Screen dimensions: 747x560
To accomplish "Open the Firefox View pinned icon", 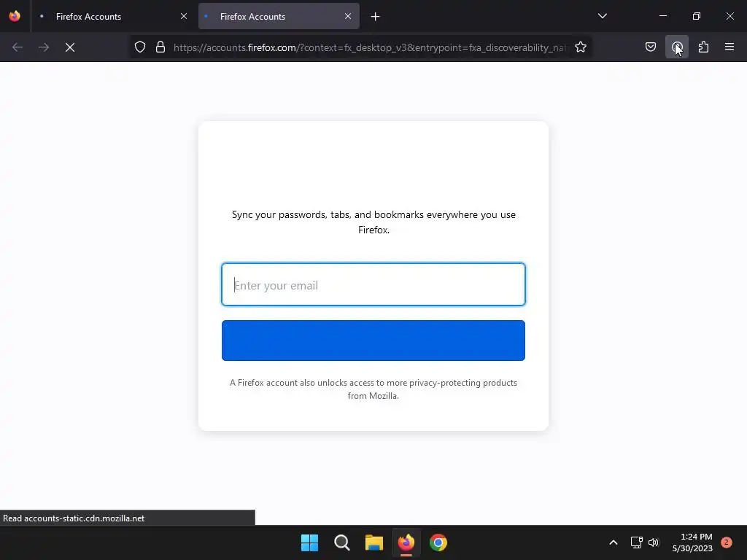I will coord(15,16).
